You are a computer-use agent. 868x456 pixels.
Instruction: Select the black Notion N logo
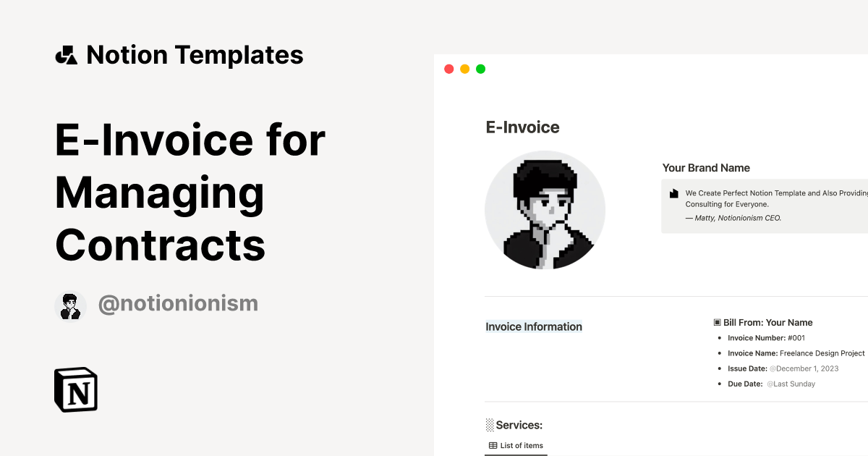pos(76,389)
